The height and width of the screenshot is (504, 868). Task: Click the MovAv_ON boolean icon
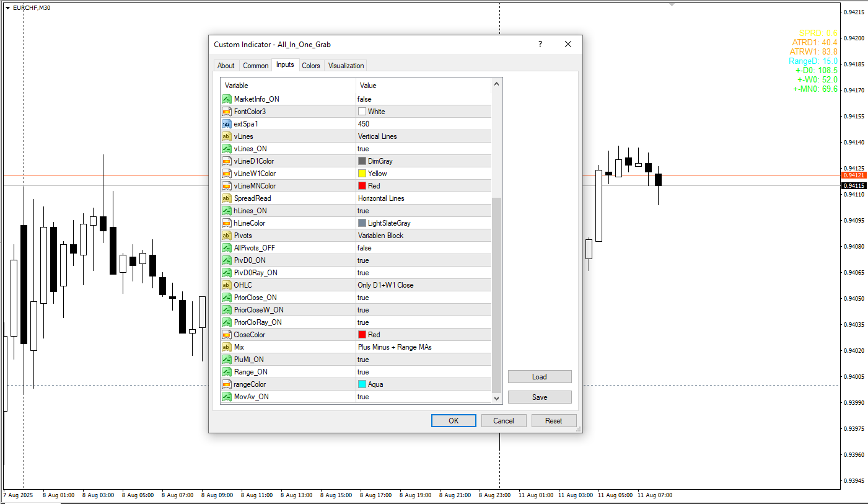[x=226, y=397]
